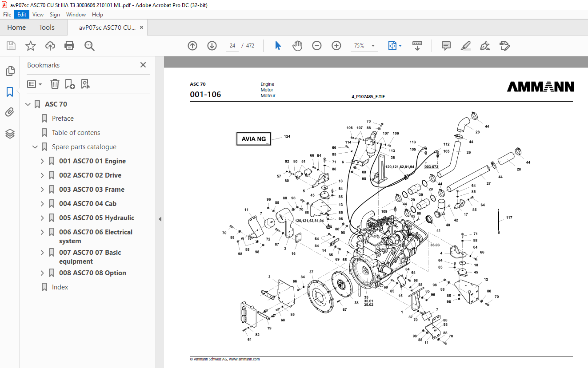Jump to the ASC 70 bookmark label

point(56,104)
